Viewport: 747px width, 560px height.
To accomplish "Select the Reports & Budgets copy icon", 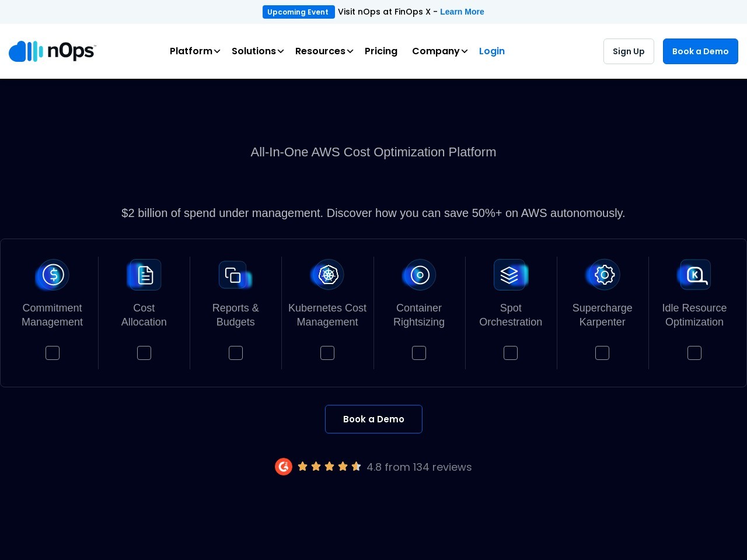I will coord(236,275).
